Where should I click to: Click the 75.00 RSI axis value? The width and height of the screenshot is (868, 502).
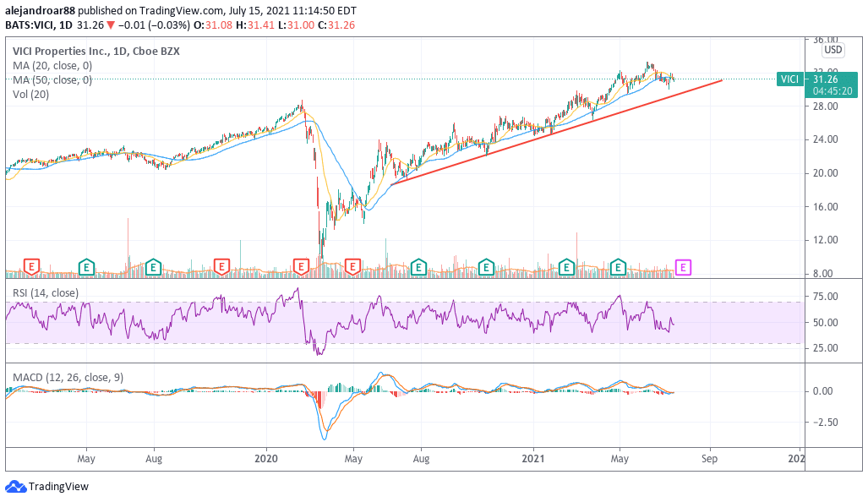tap(826, 297)
